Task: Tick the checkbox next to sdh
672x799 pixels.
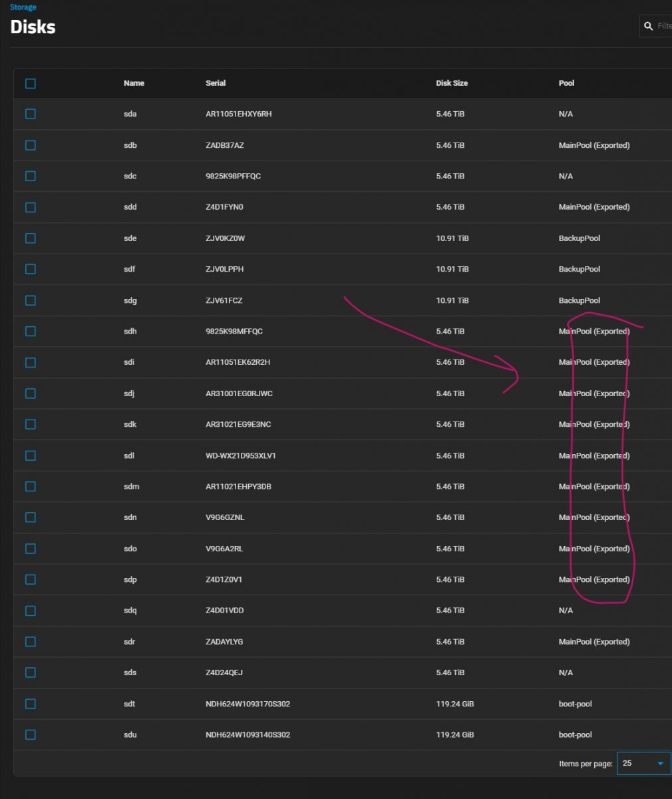Action: pyautogui.click(x=31, y=331)
